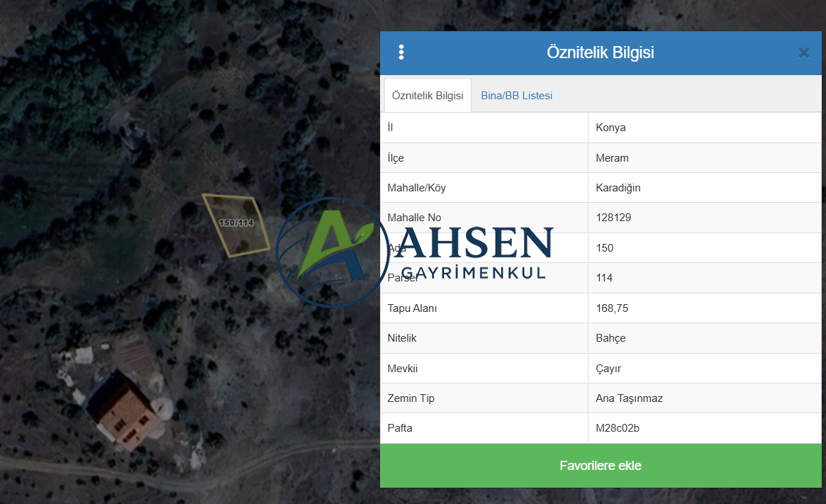
Task: Click the Çayır value in the Mevkii row
Action: click(608, 369)
